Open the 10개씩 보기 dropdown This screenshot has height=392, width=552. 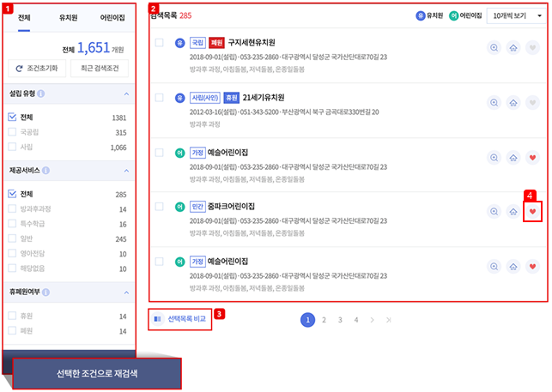[x=516, y=15]
